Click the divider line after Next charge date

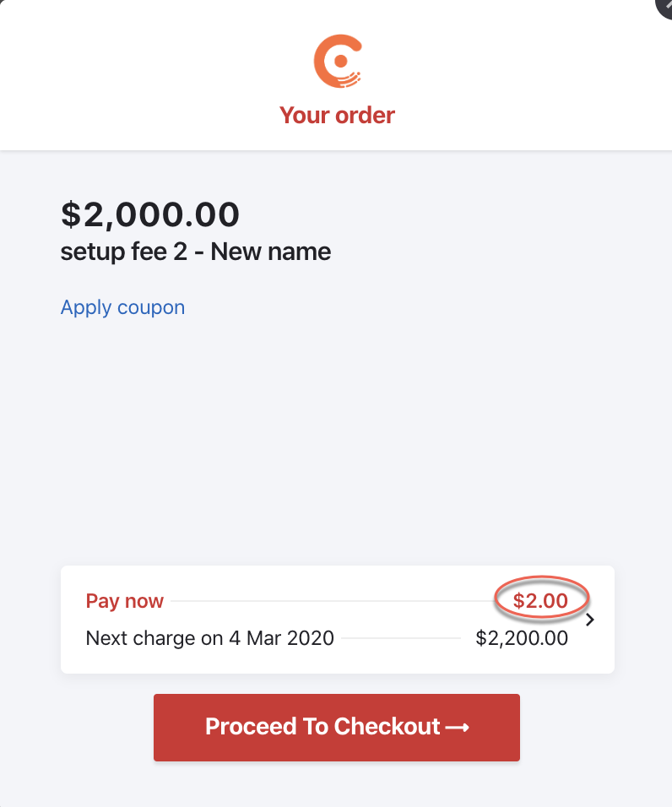pyautogui.click(x=403, y=639)
